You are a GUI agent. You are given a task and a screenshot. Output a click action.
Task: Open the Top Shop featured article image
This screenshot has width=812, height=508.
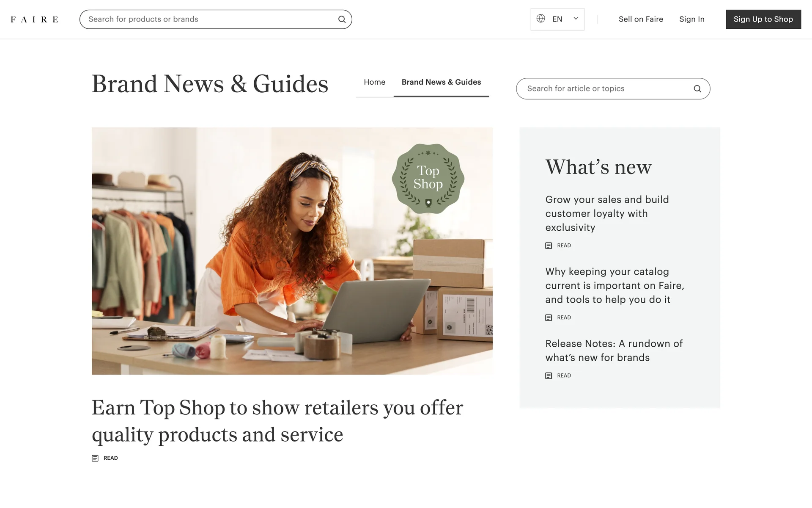click(x=292, y=251)
